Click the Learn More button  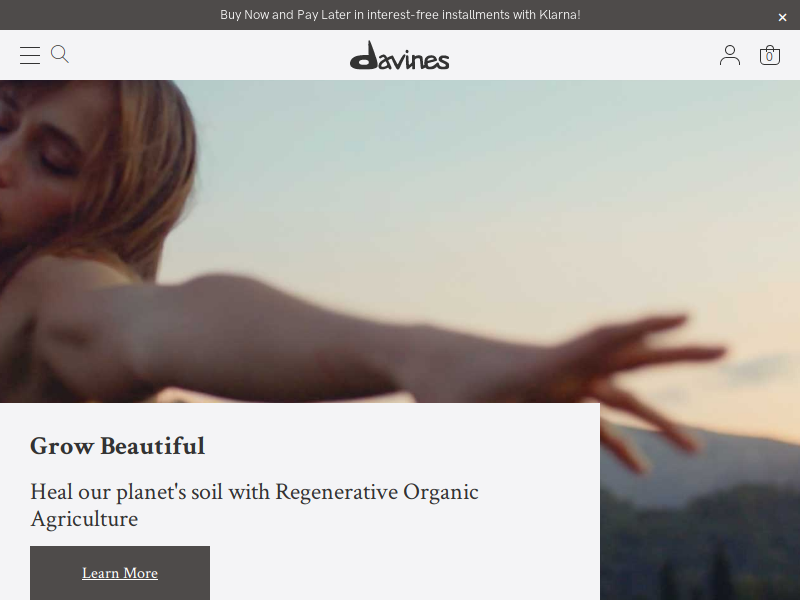[x=120, y=573]
